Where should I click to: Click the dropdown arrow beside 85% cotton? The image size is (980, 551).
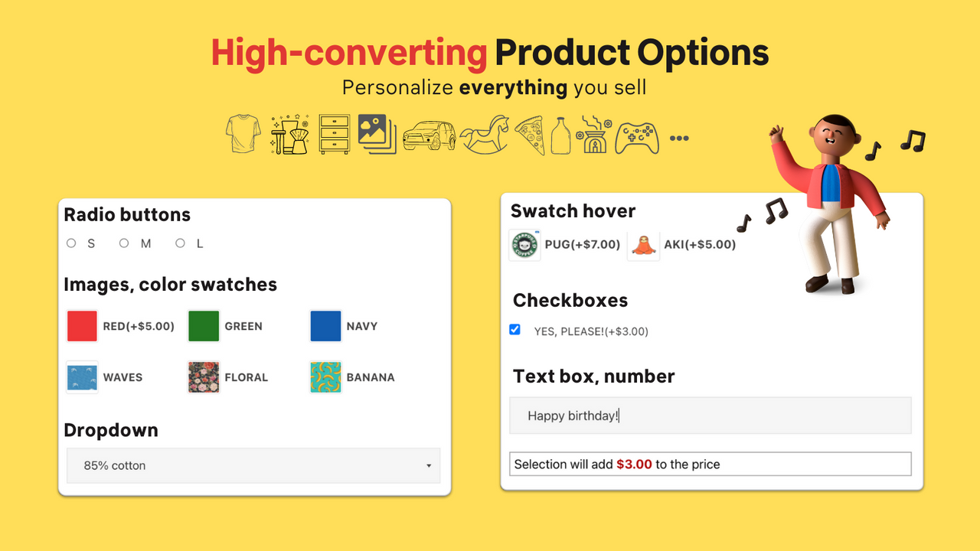pos(429,465)
